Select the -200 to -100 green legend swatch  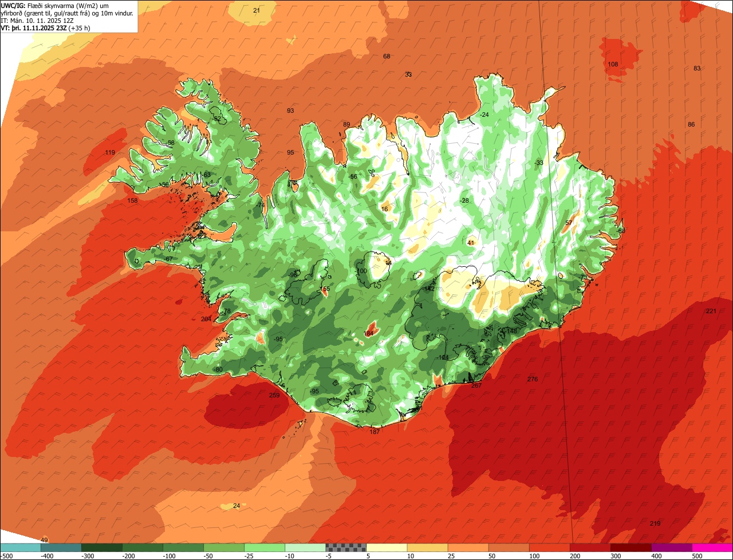click(x=143, y=547)
